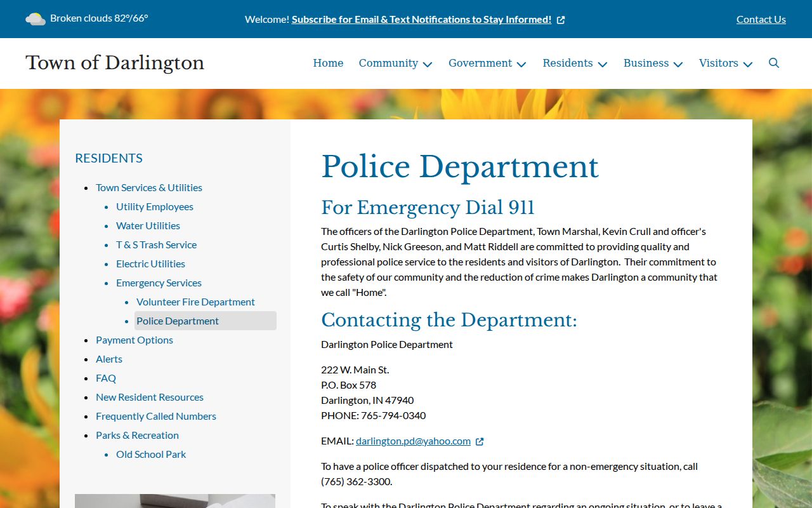The width and height of the screenshot is (812, 508).
Task: Open Utility Employees sidebar link
Action: [155, 206]
